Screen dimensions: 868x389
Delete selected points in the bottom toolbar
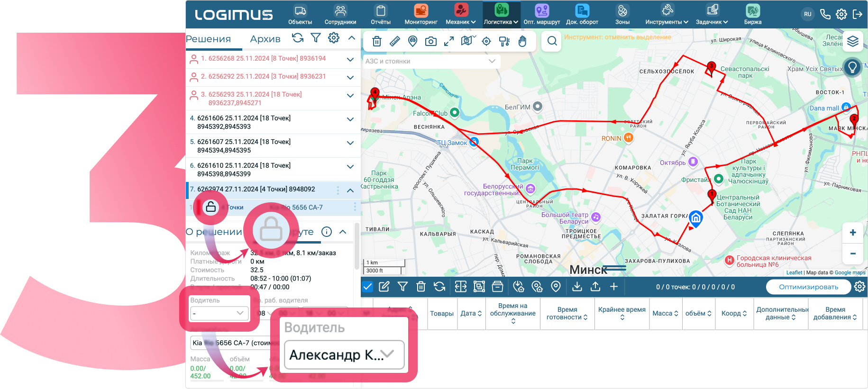click(421, 287)
